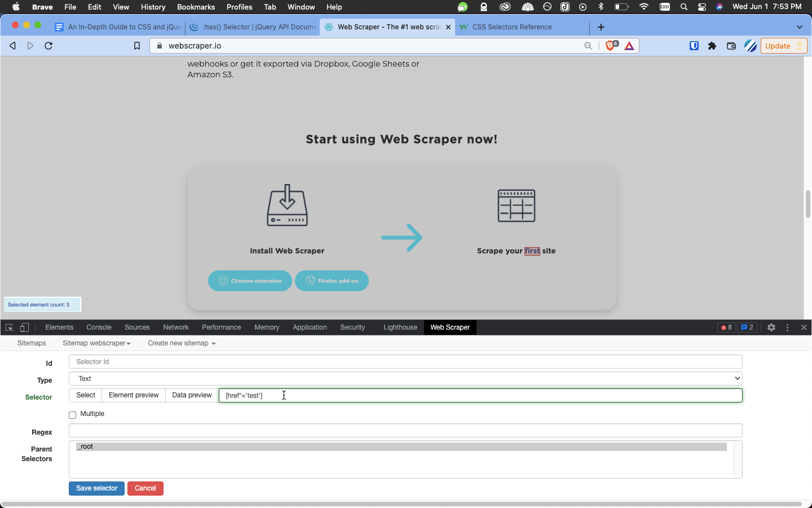Viewport: 812px width, 508px height.
Task: Expand the Sitemap webscraper dropdown
Action: [x=96, y=343]
